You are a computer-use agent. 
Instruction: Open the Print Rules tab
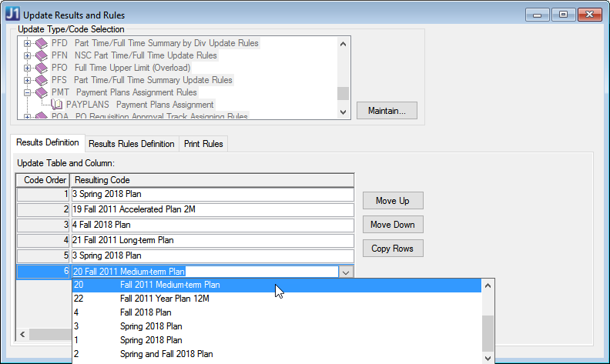[x=203, y=144]
